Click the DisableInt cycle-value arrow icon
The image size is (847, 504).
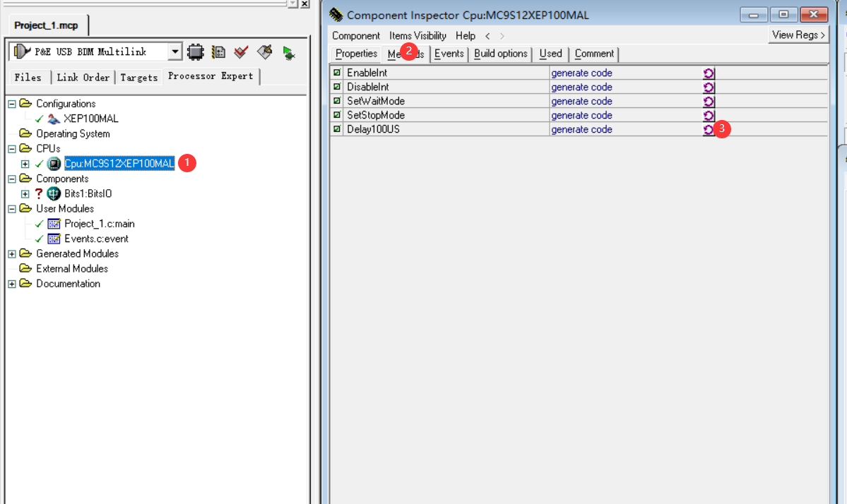coord(709,88)
